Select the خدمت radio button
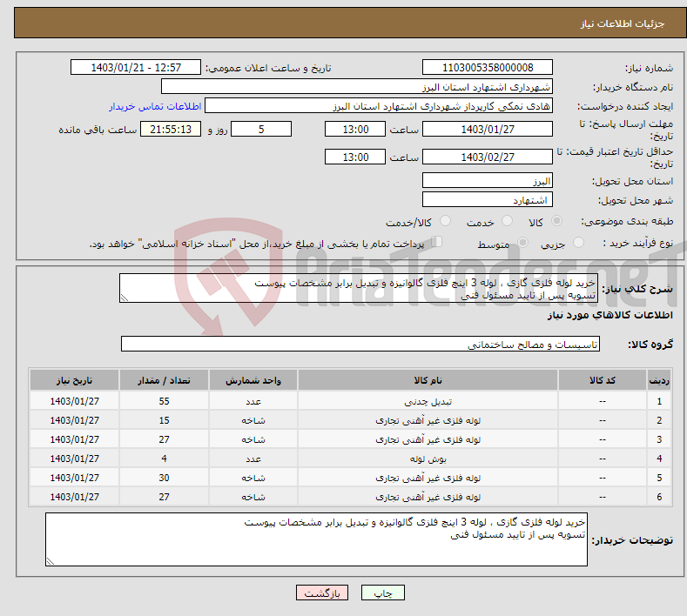 (507, 221)
